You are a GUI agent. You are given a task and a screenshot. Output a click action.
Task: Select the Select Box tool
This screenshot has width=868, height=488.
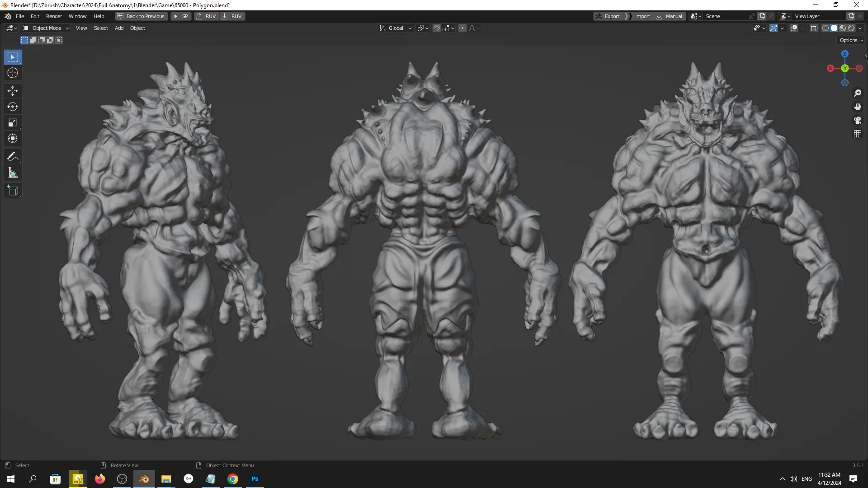13,57
